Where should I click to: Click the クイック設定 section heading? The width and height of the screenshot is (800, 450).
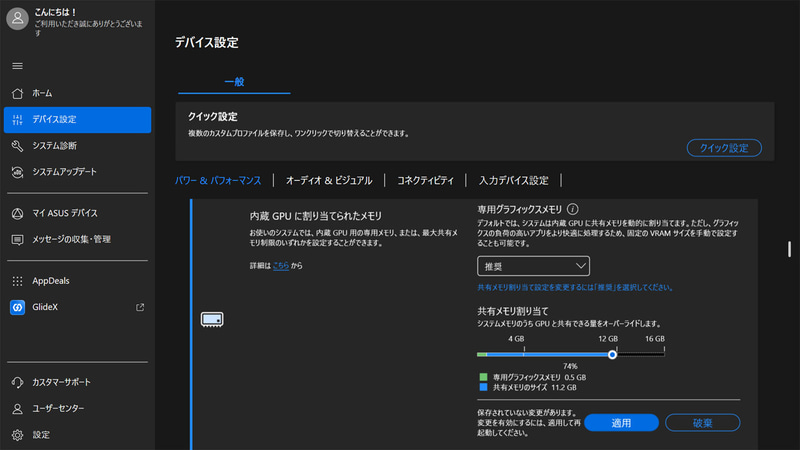coord(213,117)
